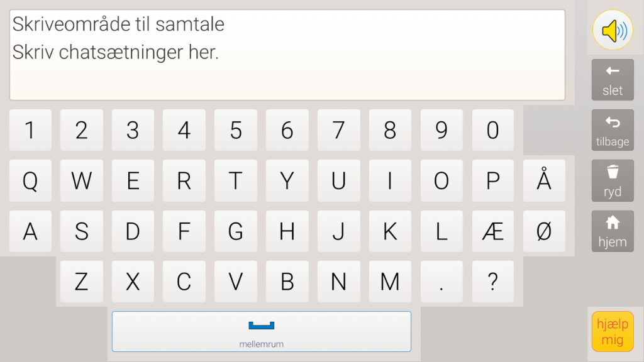Select the letter H key
Screen dimensions: 644x362
(x=287, y=231)
